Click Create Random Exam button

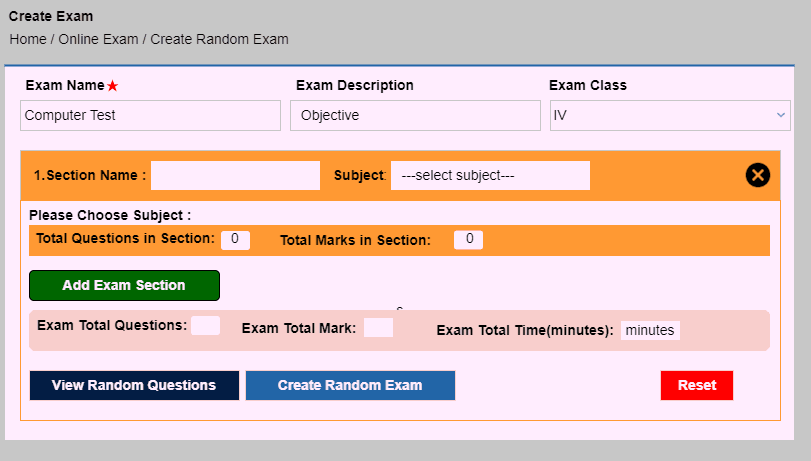point(350,385)
